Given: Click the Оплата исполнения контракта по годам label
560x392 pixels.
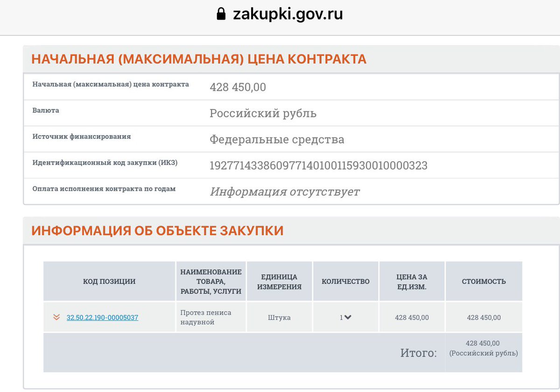Looking at the screenshot, I should pos(104,189).
